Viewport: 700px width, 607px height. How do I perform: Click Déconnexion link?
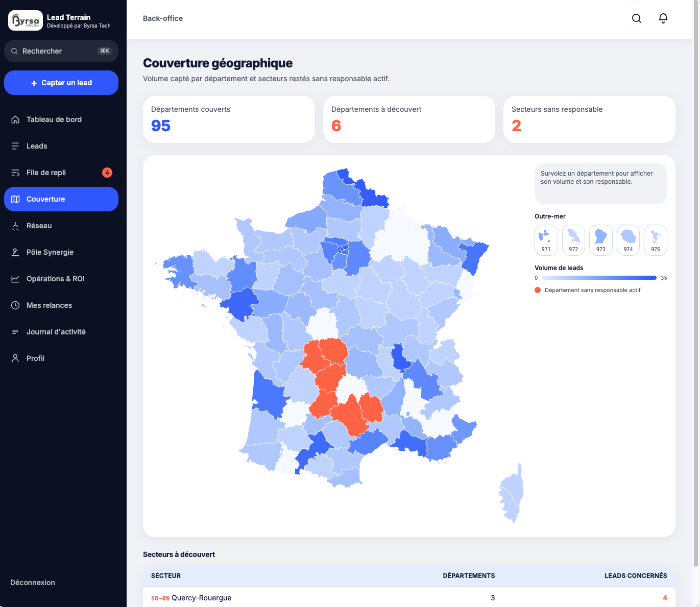pos(33,582)
